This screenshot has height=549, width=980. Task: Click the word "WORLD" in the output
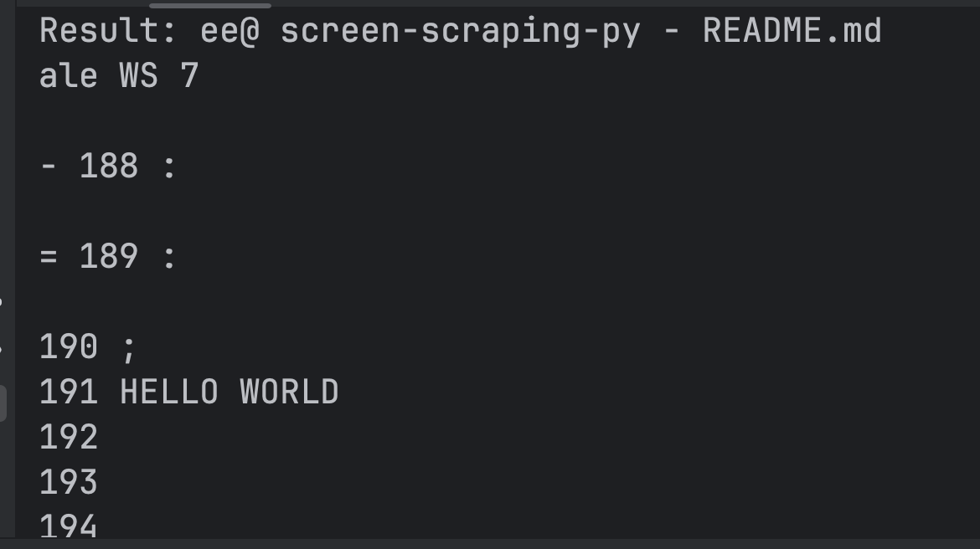point(289,392)
